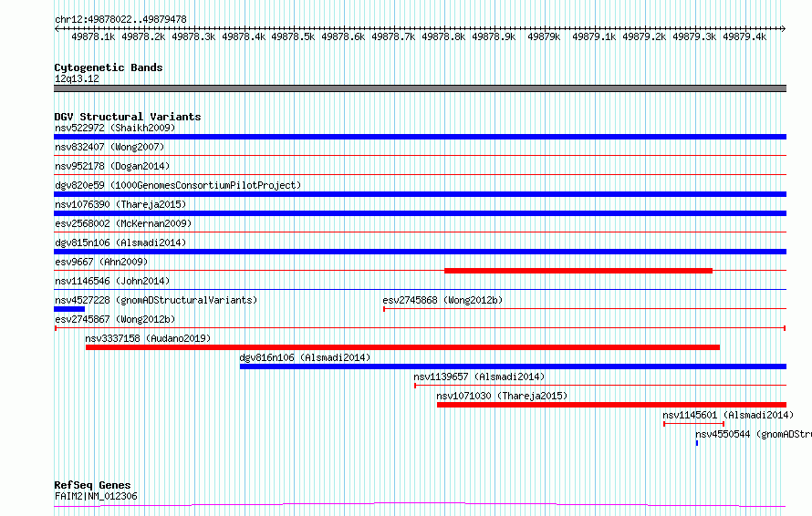Open nsv3337158 (Audano2019) variant label
Image resolution: width=812 pixels, height=516 pixels.
(x=148, y=338)
